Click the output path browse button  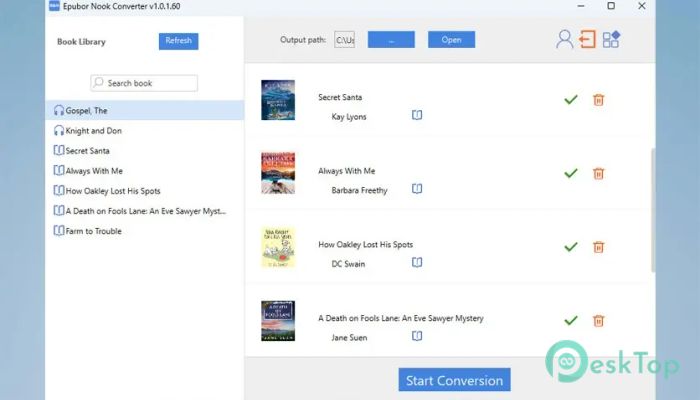tap(391, 40)
